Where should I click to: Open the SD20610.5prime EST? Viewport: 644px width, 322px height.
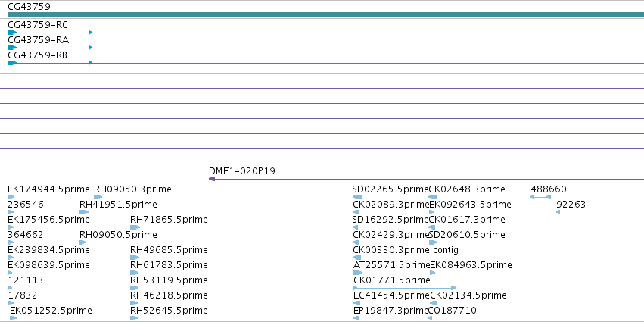point(467,235)
